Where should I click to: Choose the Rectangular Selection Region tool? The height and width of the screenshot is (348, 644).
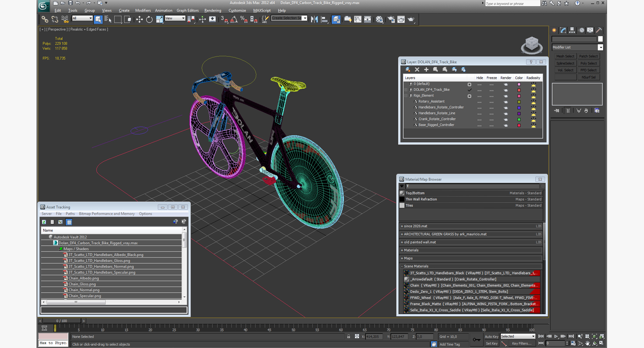[x=118, y=19]
